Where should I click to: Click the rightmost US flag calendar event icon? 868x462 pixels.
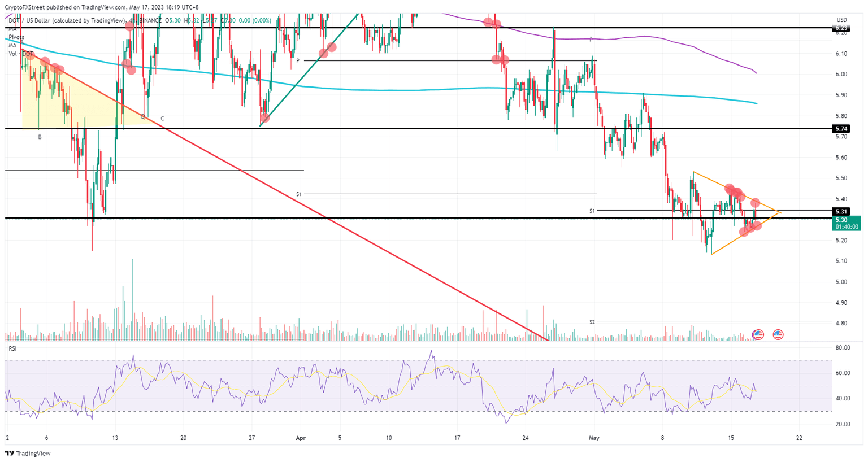pos(778,334)
